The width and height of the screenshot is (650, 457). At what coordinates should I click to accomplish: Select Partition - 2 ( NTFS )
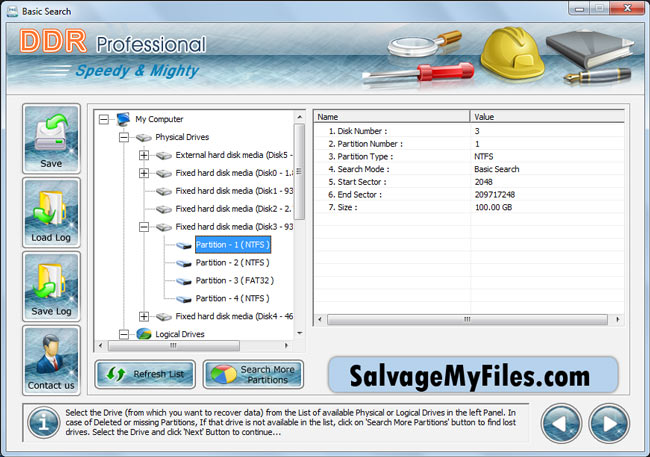point(233,263)
